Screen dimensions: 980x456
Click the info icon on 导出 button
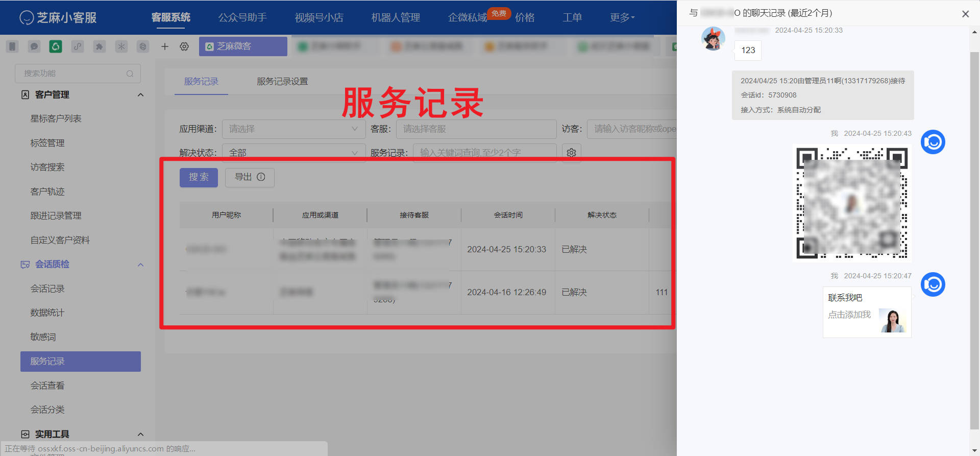click(261, 177)
